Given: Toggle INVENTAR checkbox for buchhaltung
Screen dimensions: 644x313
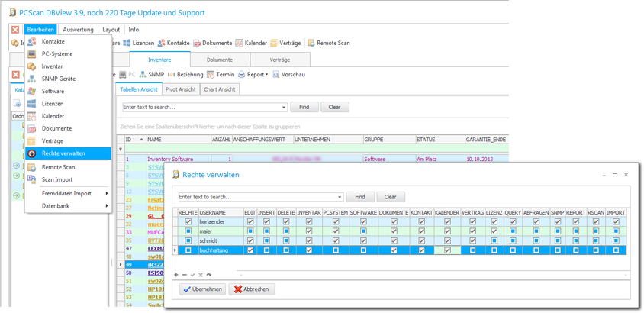Looking at the screenshot, I should click(x=309, y=250).
